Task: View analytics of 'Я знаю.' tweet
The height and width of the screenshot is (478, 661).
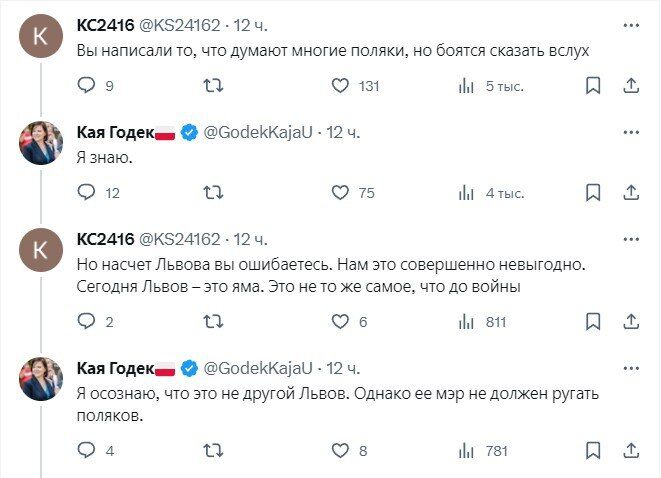Action: tap(466, 193)
